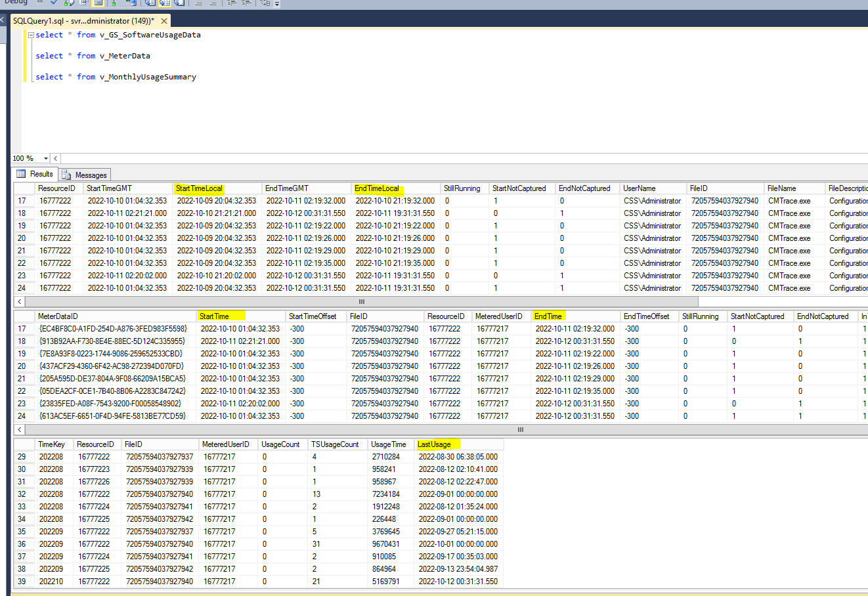This screenshot has height=596, width=868.
Task: Select UsageTime cell 2710284
Action: click(x=391, y=457)
